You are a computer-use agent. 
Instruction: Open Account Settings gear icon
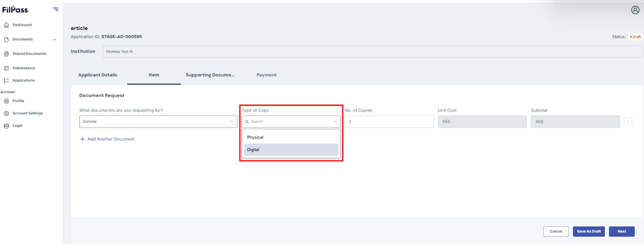[x=6, y=113]
